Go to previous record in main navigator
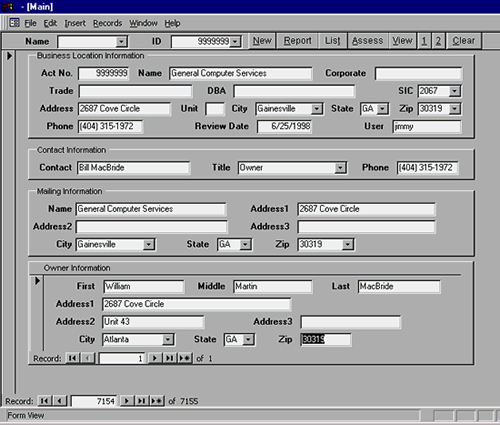The width and height of the screenshot is (500, 425). coord(60,400)
